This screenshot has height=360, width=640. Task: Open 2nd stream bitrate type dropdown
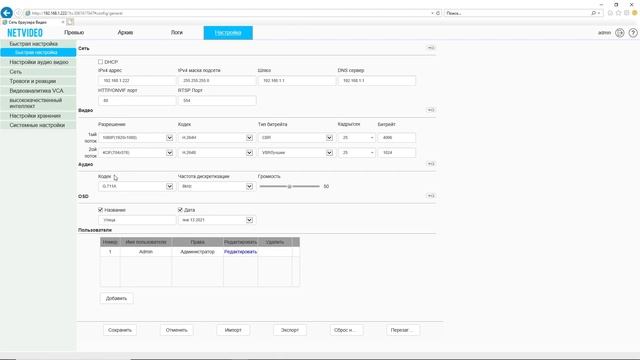tap(296, 153)
